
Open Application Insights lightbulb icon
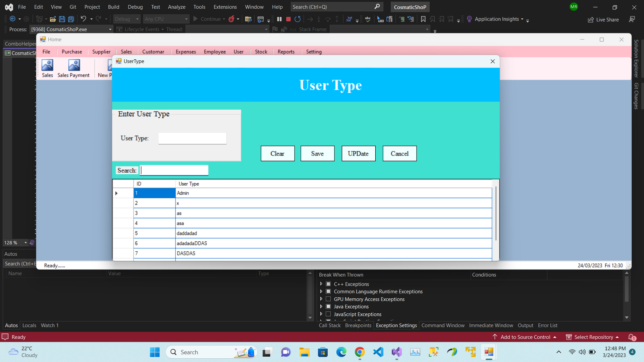(x=469, y=19)
